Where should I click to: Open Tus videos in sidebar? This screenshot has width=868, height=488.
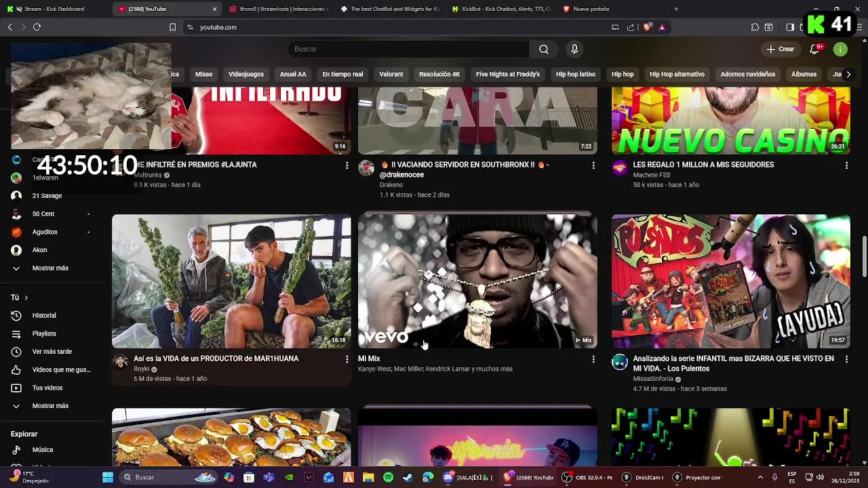click(x=52, y=388)
